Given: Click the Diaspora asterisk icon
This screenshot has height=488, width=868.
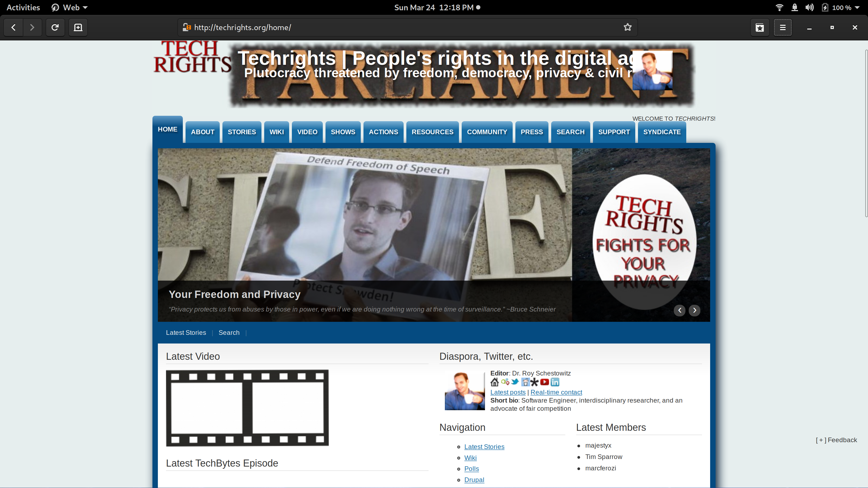Looking at the screenshot, I should pos(534,382).
